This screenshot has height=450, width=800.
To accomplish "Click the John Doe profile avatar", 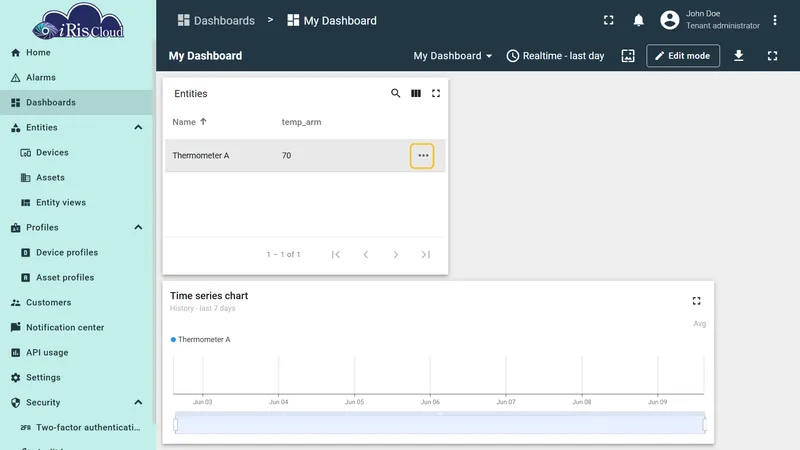I will tap(669, 20).
